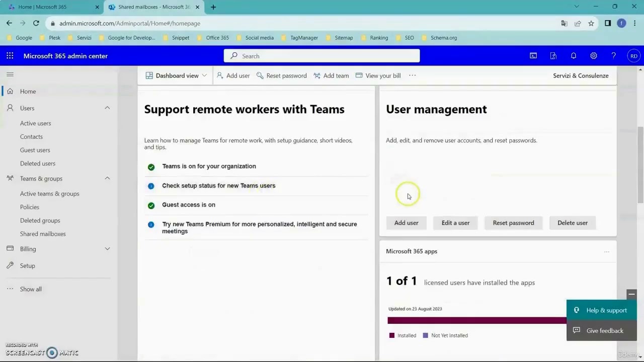Open the RD account avatar

pyautogui.click(x=634, y=56)
